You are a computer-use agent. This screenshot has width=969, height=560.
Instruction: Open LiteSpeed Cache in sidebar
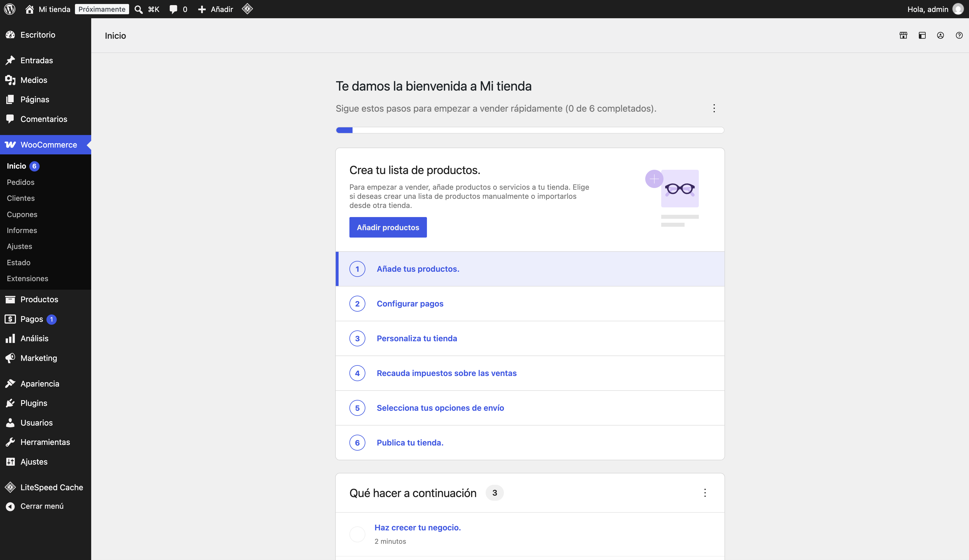point(45,487)
